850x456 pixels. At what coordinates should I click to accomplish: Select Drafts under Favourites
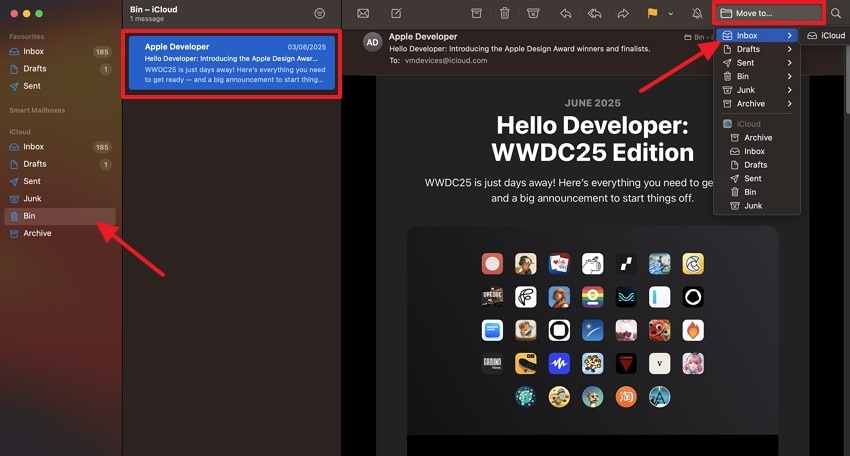(x=60, y=69)
